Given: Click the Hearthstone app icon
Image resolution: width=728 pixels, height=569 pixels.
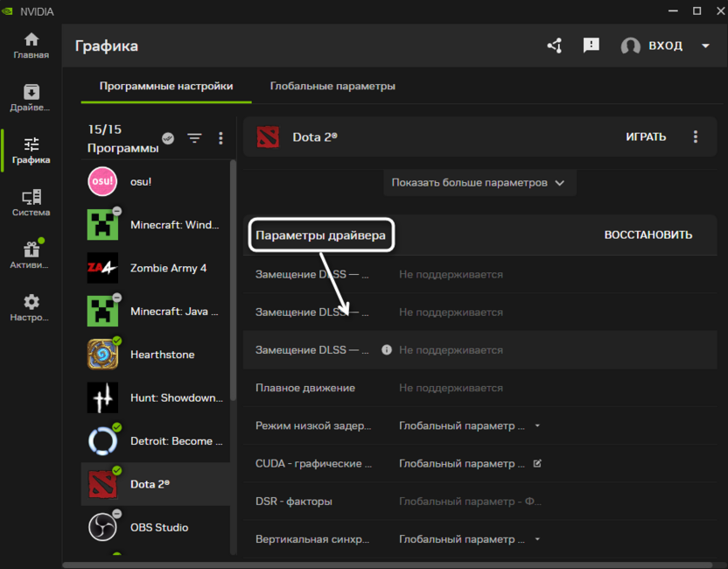Looking at the screenshot, I should 102,355.
